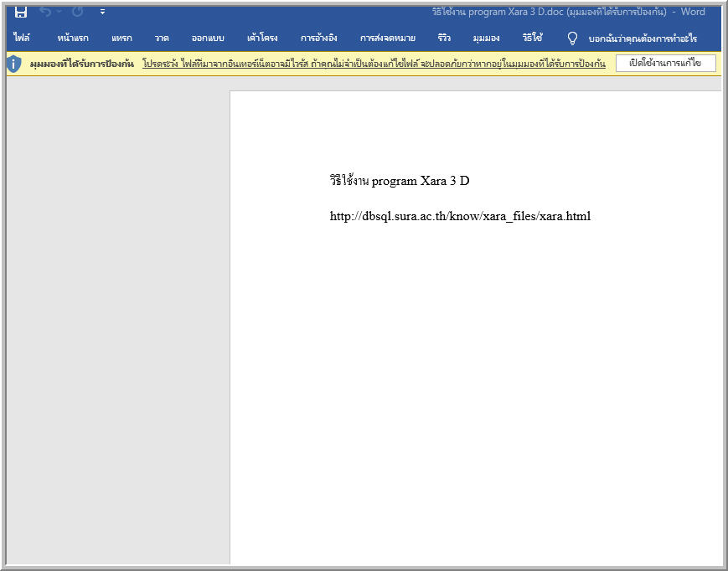The width and height of the screenshot is (728, 571).
Task: Switch to the การอ้างอิง (References) tab
Action: coord(318,38)
